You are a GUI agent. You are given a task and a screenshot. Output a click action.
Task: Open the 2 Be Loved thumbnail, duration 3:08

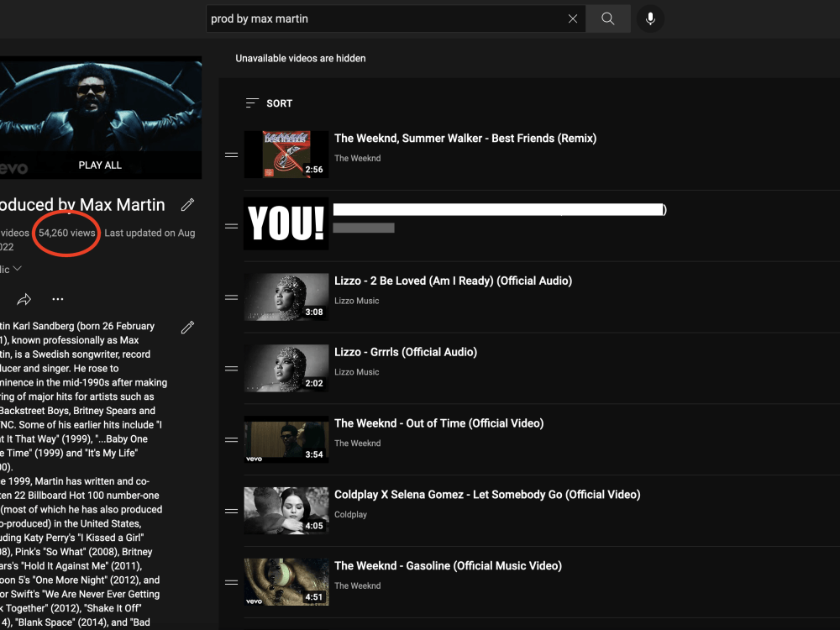pos(286,297)
